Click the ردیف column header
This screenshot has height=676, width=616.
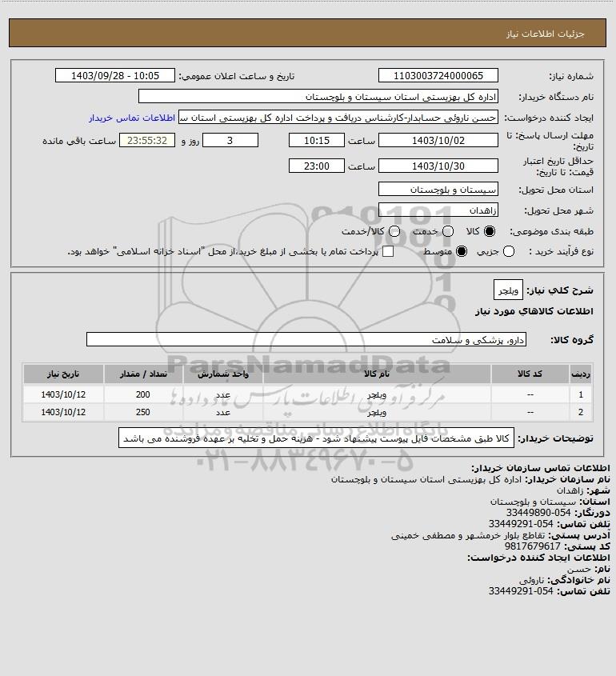coord(581,374)
